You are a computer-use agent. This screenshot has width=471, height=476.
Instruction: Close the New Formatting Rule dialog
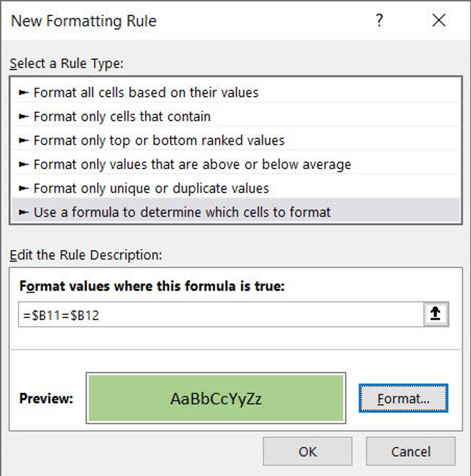click(439, 21)
